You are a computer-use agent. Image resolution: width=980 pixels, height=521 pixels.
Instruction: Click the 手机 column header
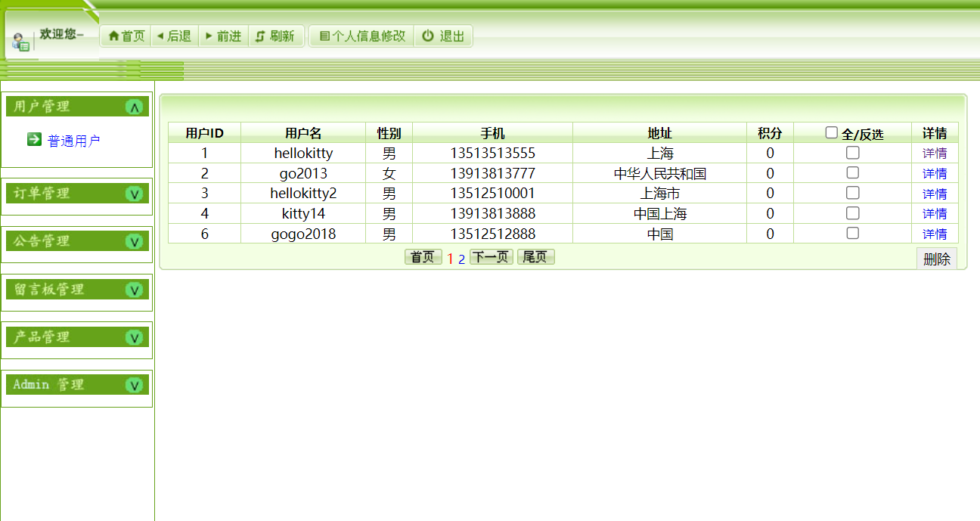coord(492,133)
